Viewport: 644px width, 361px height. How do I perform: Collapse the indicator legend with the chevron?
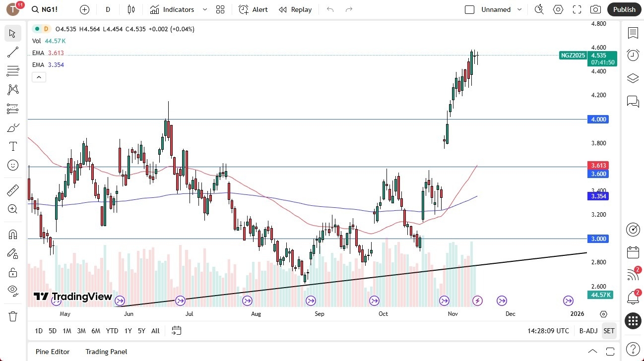pyautogui.click(x=39, y=77)
